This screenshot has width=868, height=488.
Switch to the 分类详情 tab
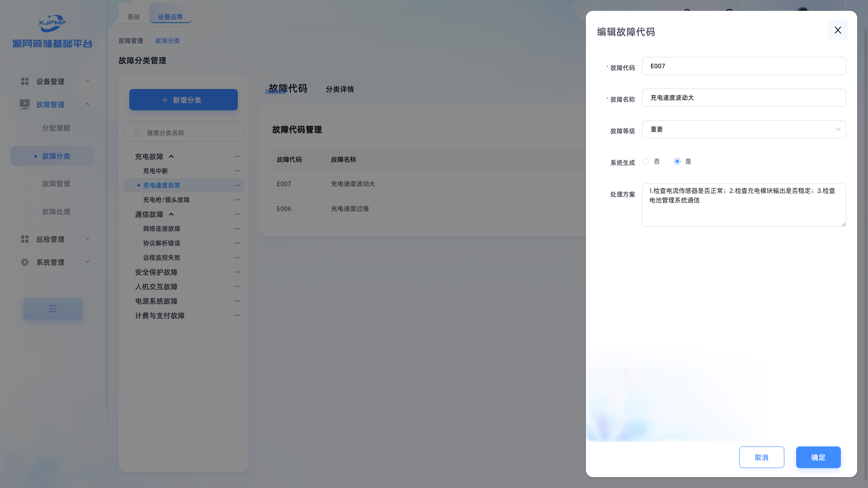pyautogui.click(x=340, y=89)
